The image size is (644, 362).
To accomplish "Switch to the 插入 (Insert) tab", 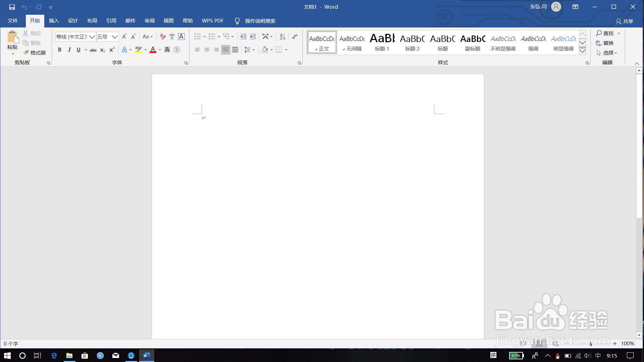I will (54, 21).
